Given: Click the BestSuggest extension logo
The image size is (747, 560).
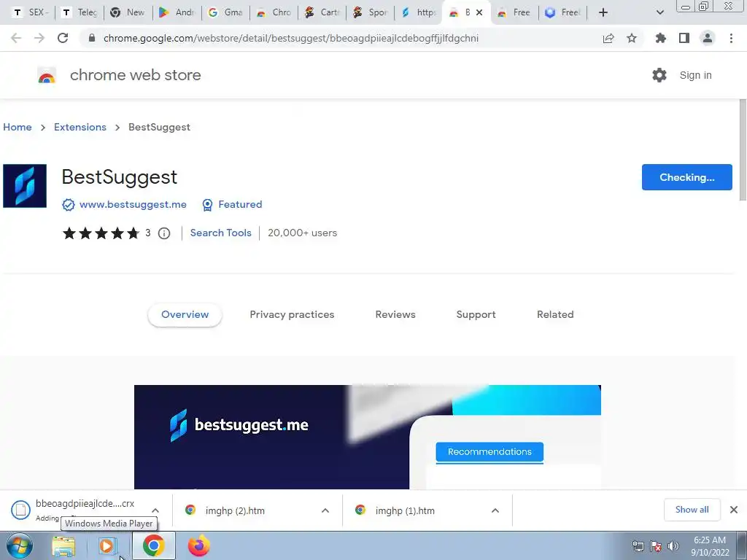Looking at the screenshot, I should click(x=25, y=186).
